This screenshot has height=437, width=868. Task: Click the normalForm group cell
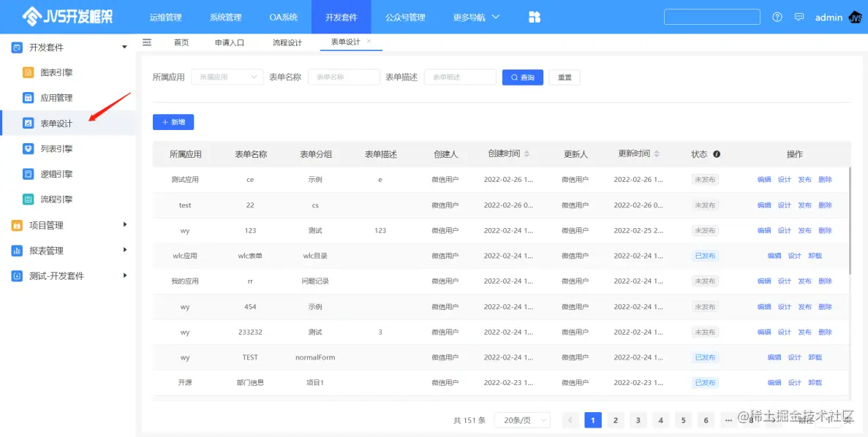pyautogui.click(x=315, y=357)
